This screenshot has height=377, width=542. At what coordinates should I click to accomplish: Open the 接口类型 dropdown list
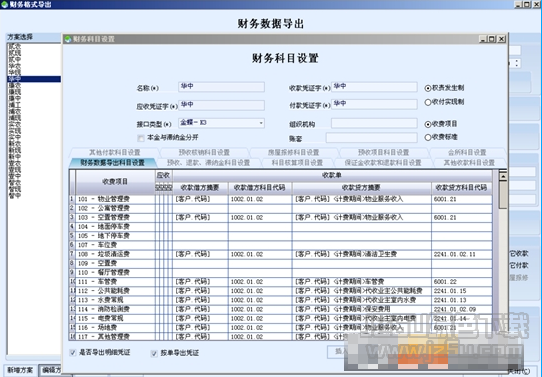point(261,123)
